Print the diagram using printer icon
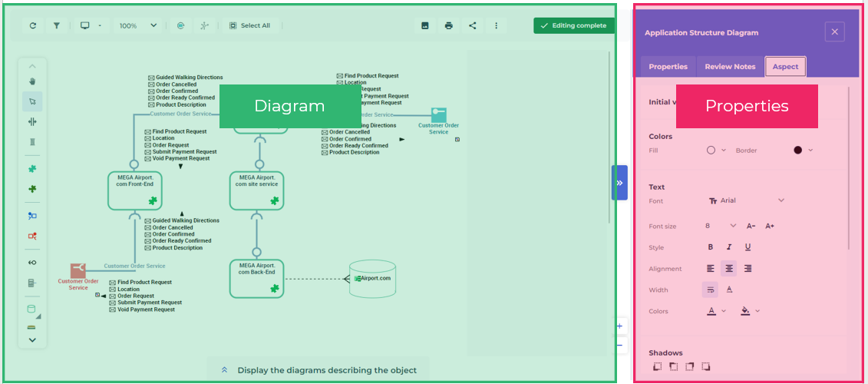The image size is (868, 384). point(449,25)
